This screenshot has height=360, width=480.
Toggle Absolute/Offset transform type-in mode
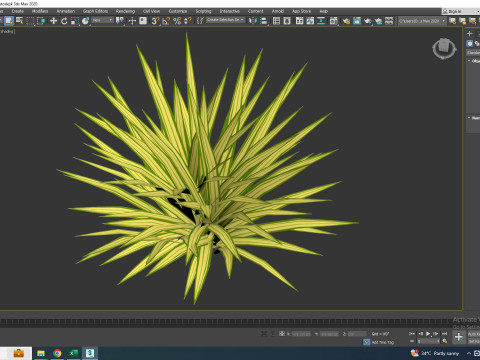pyautogui.click(x=282, y=333)
